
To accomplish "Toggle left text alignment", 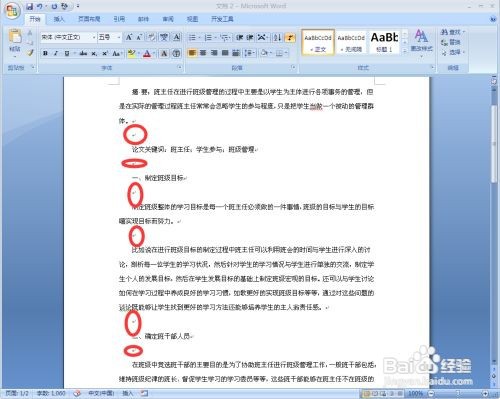I will click(192, 53).
